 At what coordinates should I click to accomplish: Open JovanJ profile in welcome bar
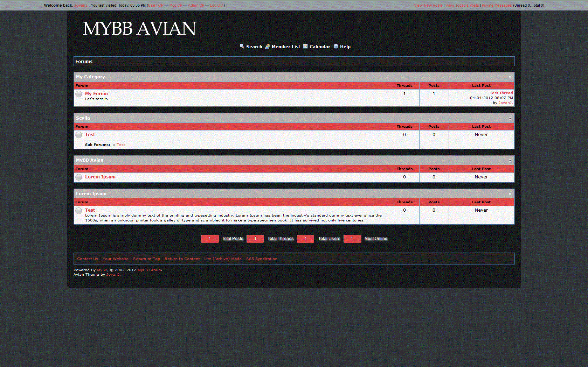(x=81, y=5)
